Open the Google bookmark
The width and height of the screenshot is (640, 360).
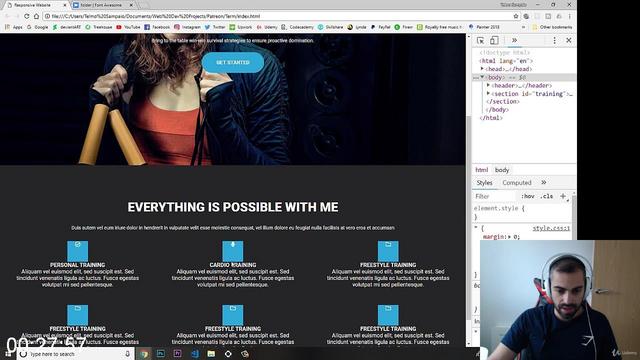point(37,27)
